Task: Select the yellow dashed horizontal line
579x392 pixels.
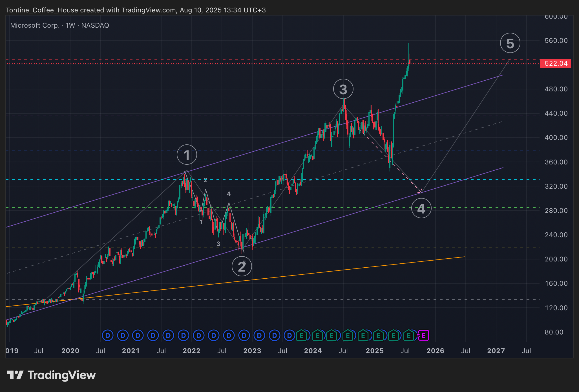Action: pyautogui.click(x=273, y=248)
